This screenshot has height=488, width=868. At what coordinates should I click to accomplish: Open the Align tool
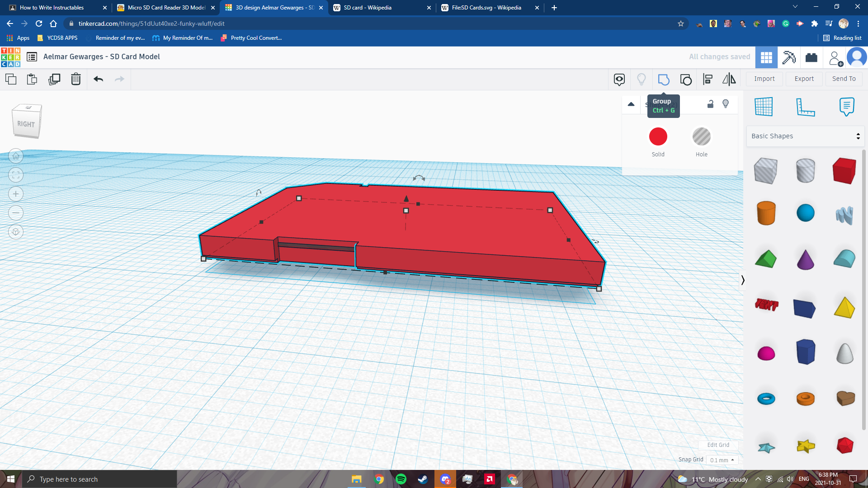(708, 79)
